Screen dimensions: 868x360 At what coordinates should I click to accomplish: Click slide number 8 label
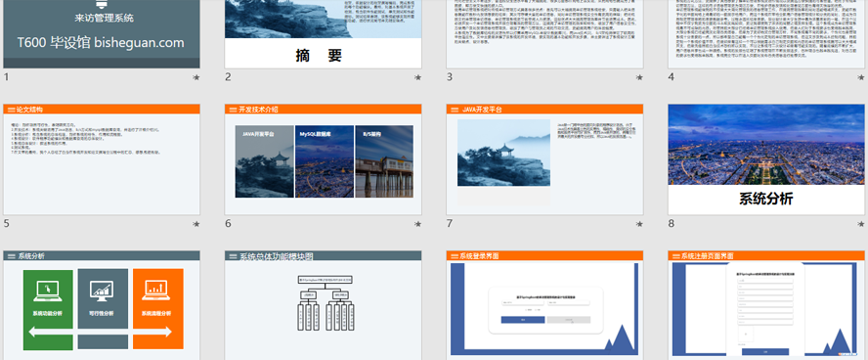672,224
